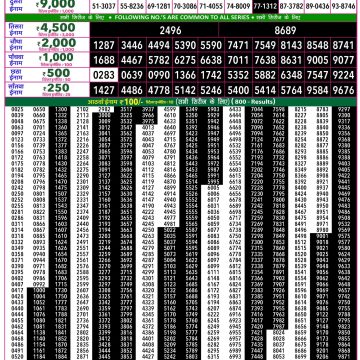The image size is (360, 360).
Task: Click 'FOLLOWING NO.'S ARE COMMON TO ALL SERIES' banner
Action: click(182, 17)
